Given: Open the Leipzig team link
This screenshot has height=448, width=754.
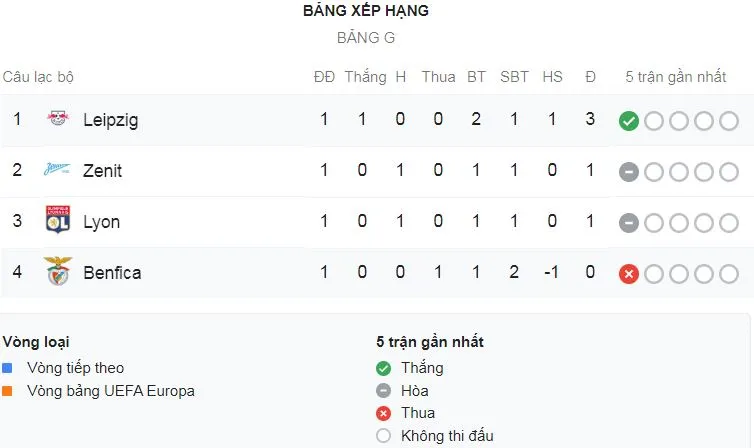Looking at the screenshot, I should (111, 120).
